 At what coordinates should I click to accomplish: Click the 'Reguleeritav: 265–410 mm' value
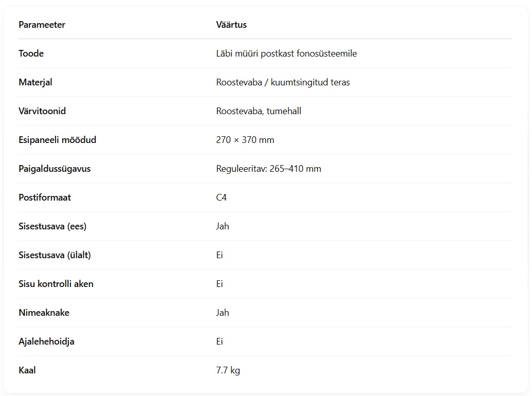click(x=269, y=169)
